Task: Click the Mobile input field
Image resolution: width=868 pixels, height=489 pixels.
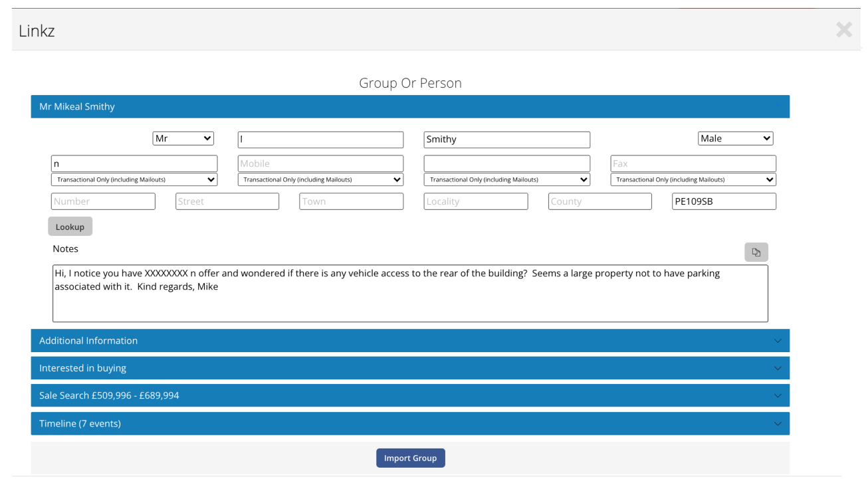Action: point(320,163)
